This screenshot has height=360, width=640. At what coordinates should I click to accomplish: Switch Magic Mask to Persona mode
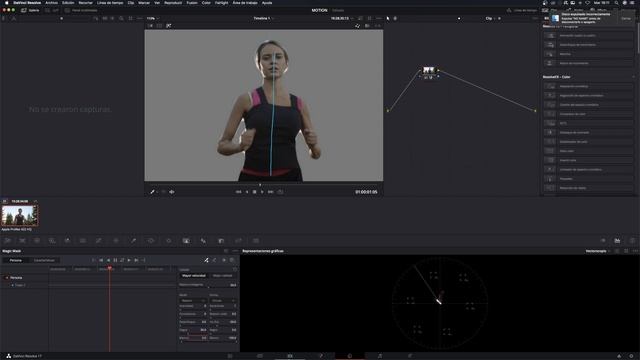16,260
